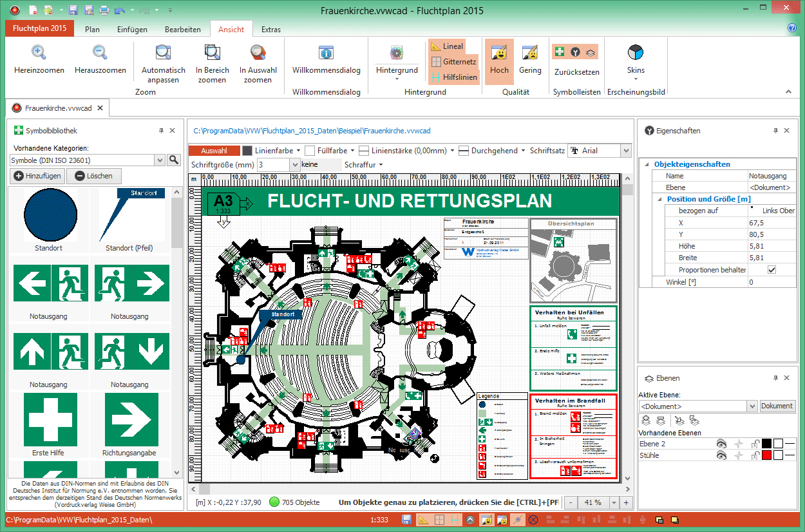Click the Hinzufügen button

pyautogui.click(x=38, y=176)
